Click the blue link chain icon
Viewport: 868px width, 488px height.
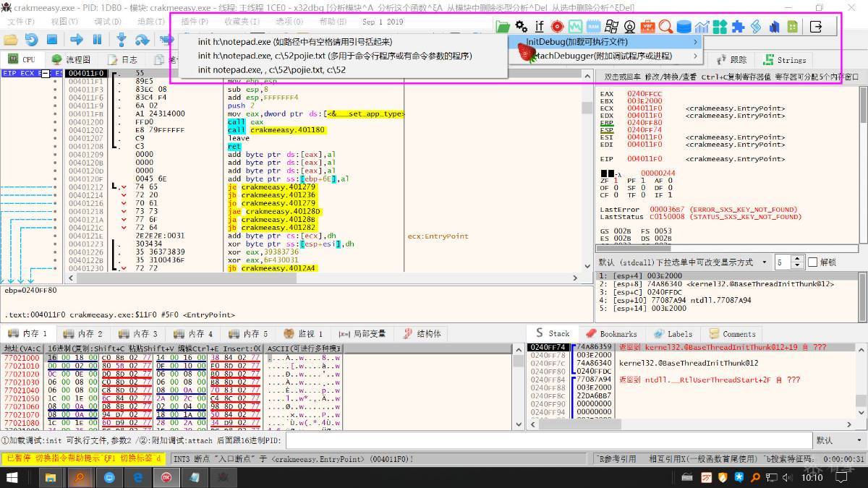coord(756,27)
